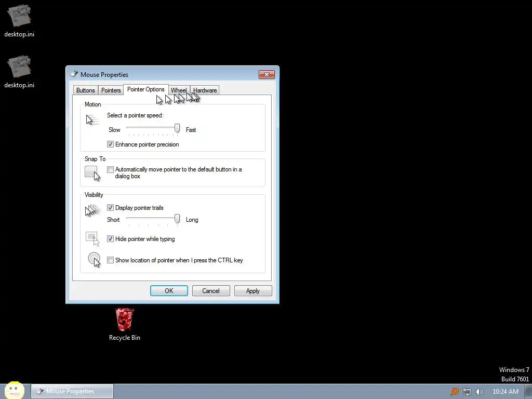Open the Hardware tab
This screenshot has width=532, height=399.
pos(205,90)
